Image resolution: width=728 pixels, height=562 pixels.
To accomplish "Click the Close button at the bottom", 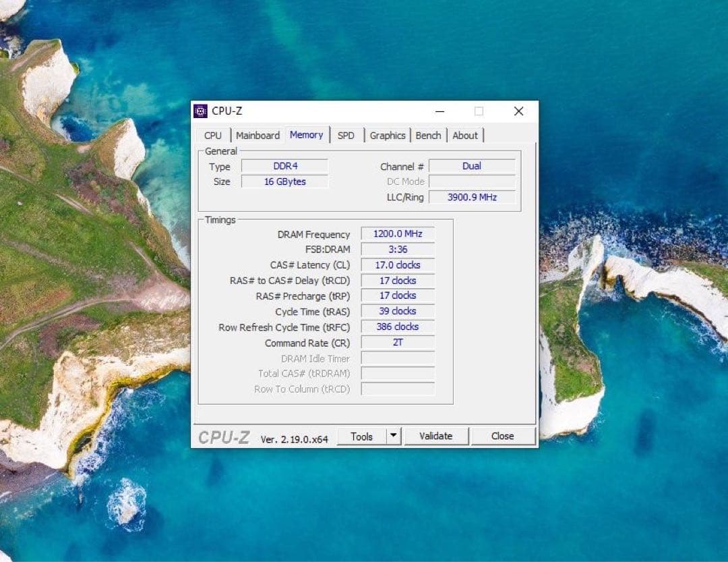I will [x=503, y=436].
